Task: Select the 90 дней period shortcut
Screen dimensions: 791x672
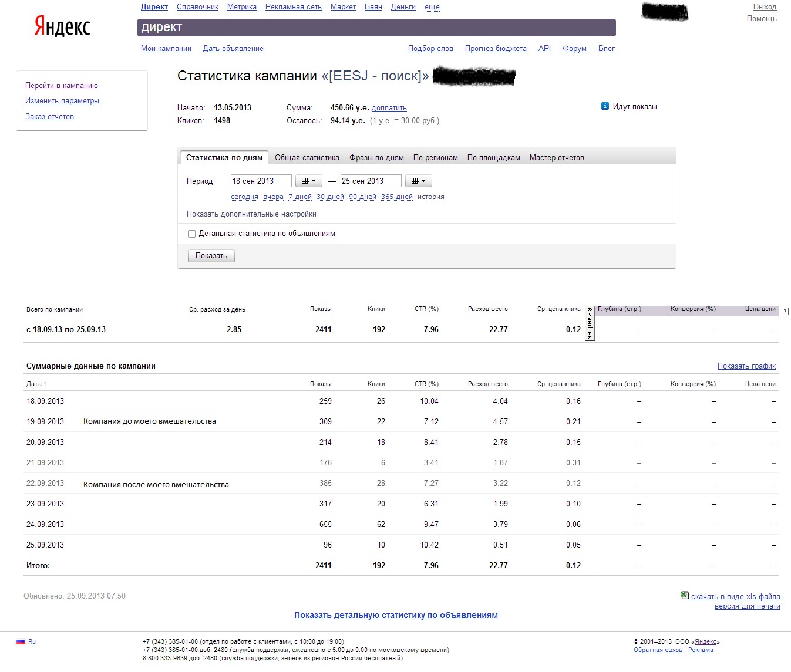Action: (362, 197)
